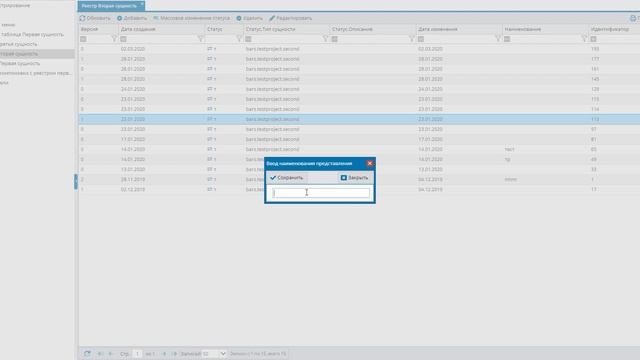Select row with identifier 145

point(359,79)
